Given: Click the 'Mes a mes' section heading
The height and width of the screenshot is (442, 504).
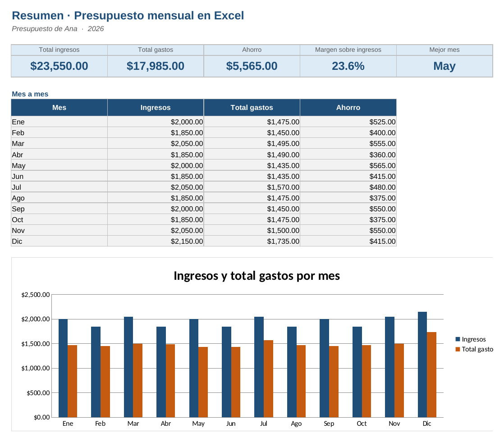Looking at the screenshot, I should 30,94.
